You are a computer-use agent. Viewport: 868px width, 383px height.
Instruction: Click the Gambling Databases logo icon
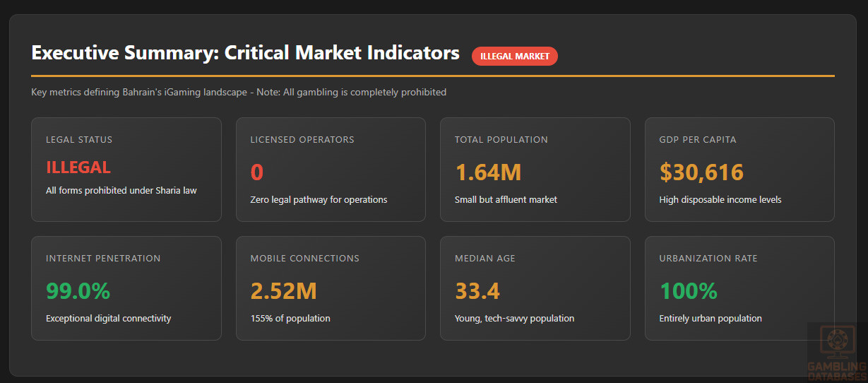[838, 341]
